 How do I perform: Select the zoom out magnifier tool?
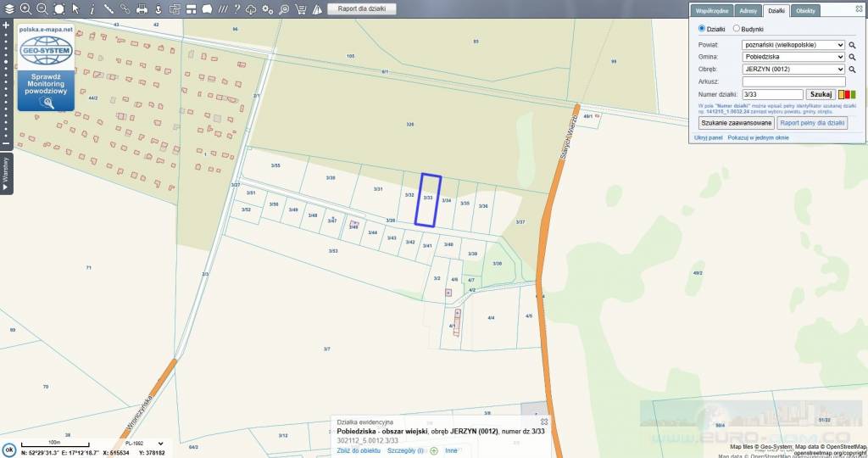click(x=42, y=8)
